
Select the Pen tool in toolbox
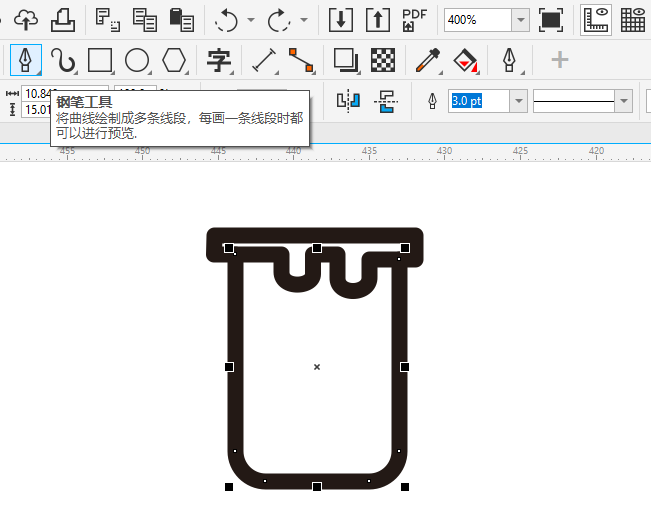tap(26, 60)
